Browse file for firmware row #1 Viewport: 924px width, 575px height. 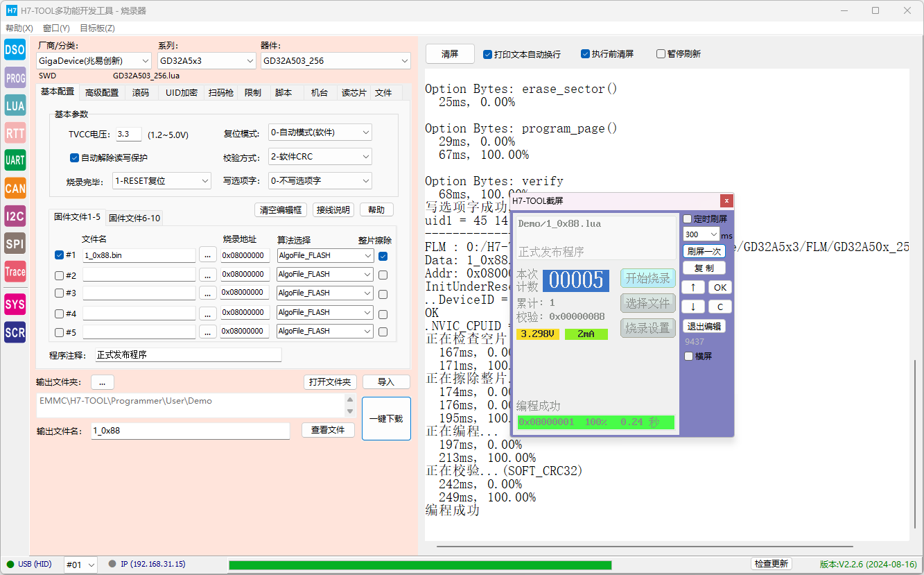tap(208, 255)
